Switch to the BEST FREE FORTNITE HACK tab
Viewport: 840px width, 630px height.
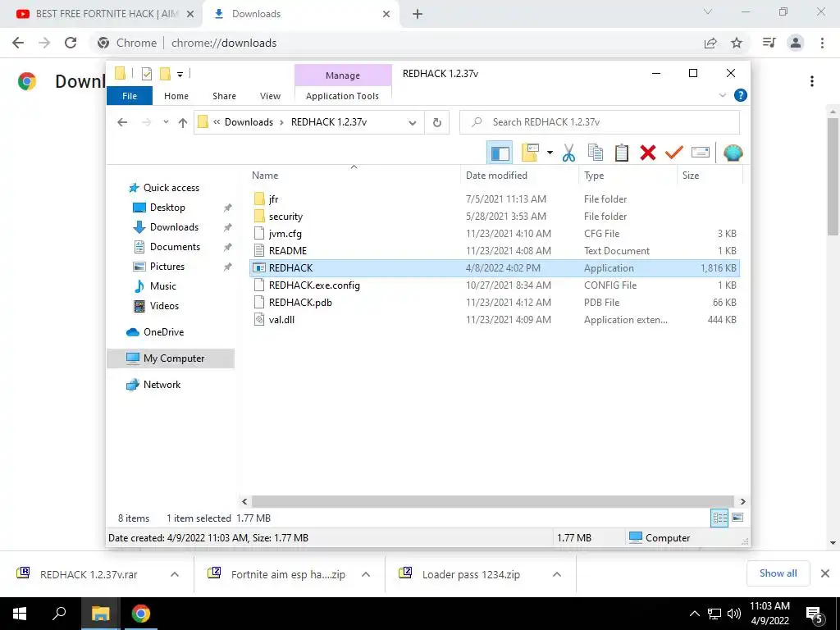[100, 14]
